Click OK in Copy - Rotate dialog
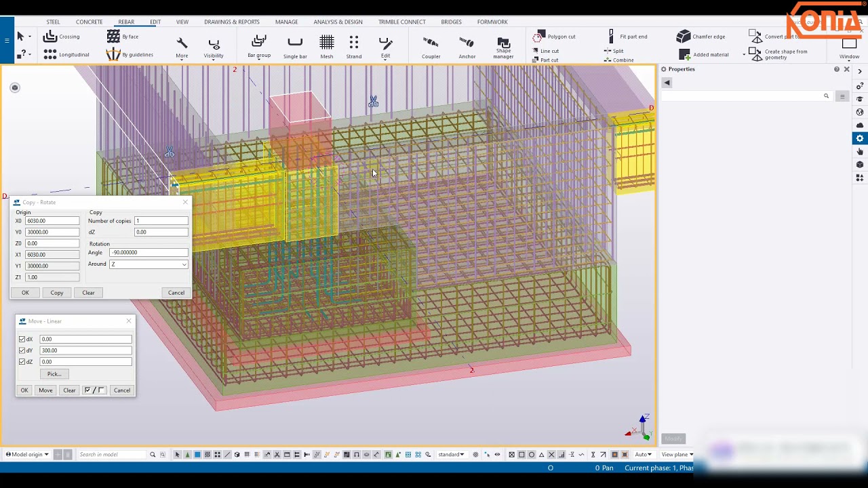 [x=25, y=293]
